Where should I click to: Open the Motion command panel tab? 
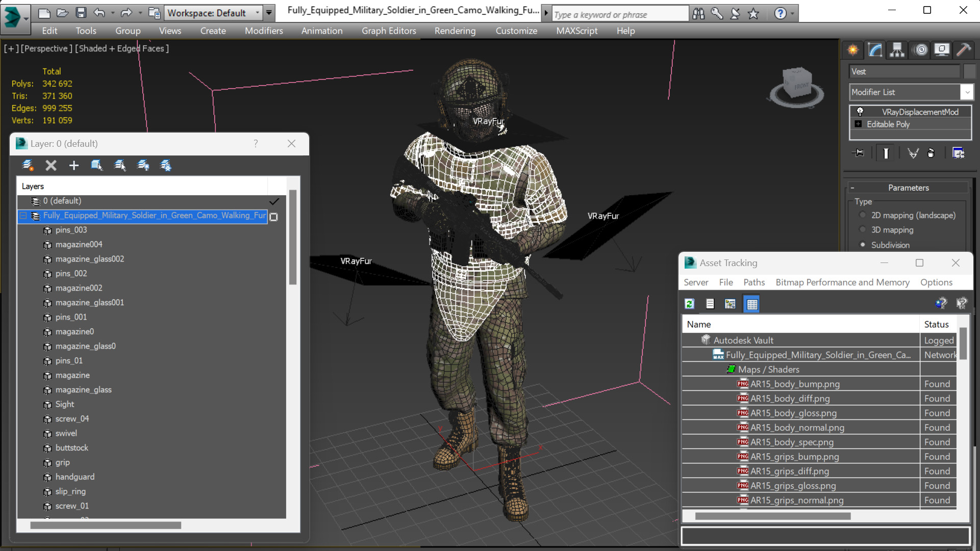pos(920,49)
